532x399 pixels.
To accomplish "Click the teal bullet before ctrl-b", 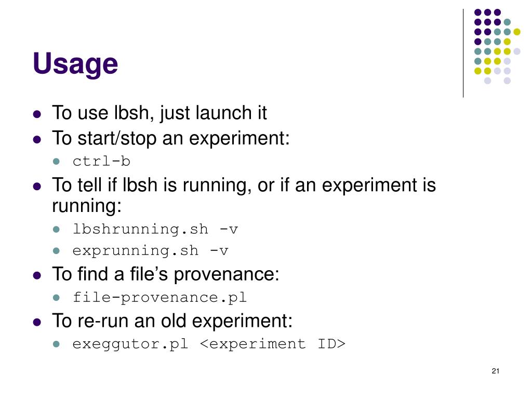I will [56, 162].
